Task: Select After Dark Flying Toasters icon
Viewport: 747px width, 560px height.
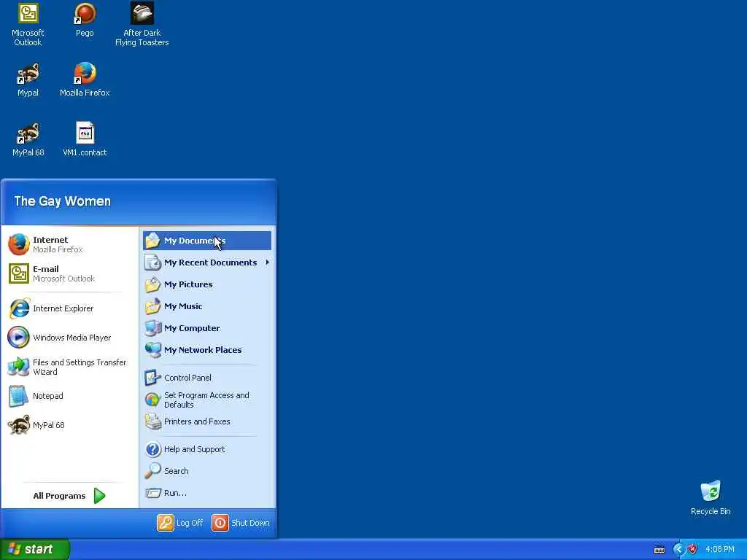Action: [x=142, y=24]
